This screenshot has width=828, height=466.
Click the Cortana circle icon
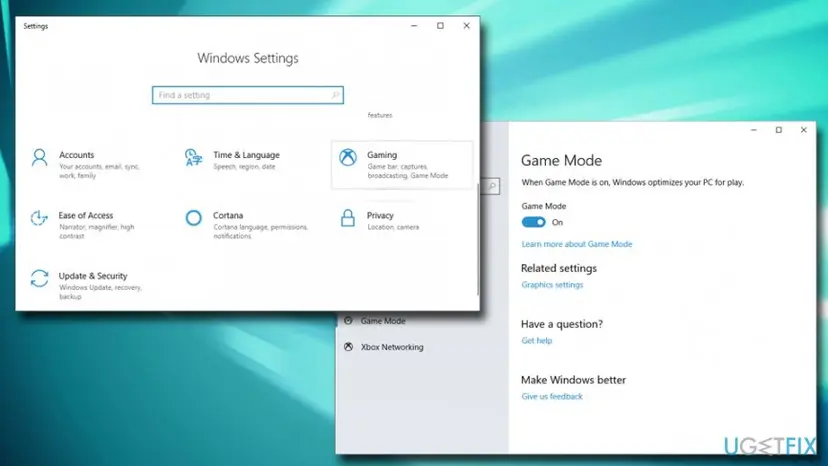[x=193, y=218]
